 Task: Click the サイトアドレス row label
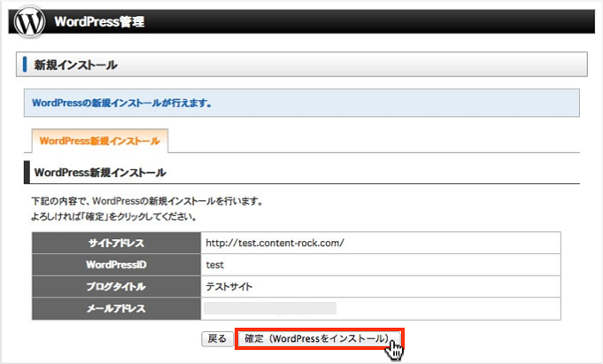tap(116, 243)
